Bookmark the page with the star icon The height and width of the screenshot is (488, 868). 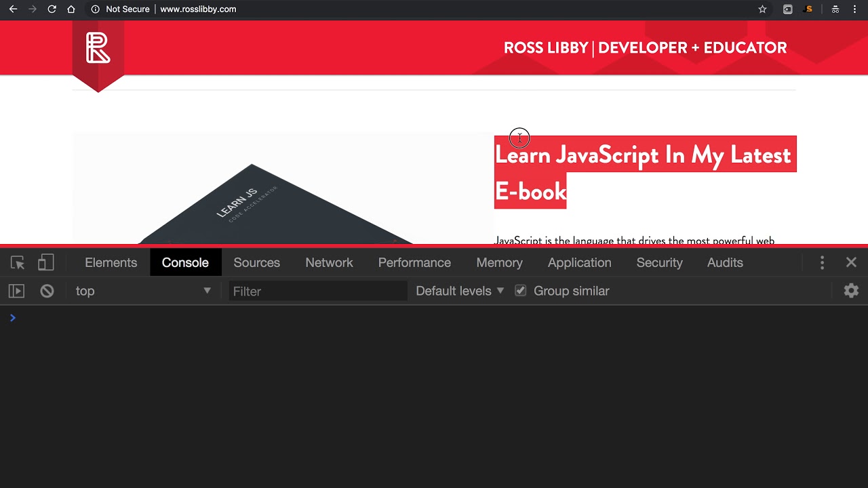(x=762, y=9)
